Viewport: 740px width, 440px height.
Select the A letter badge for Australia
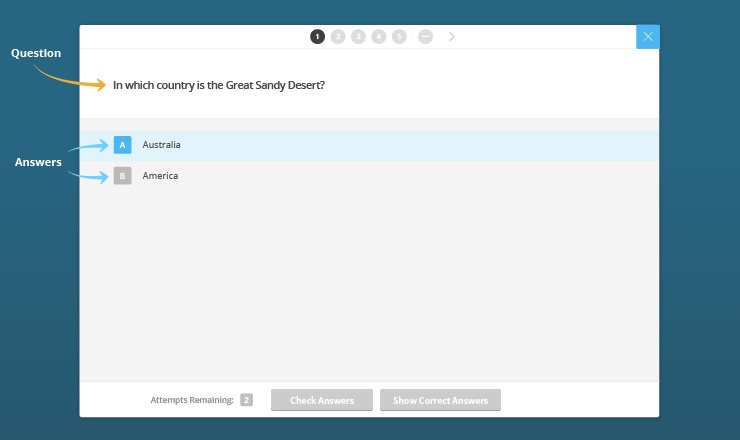coord(122,145)
